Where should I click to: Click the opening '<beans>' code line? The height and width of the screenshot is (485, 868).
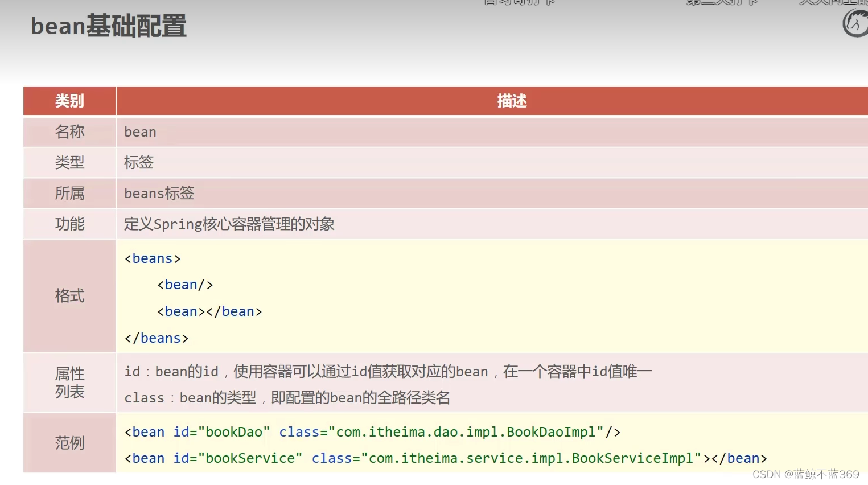153,258
